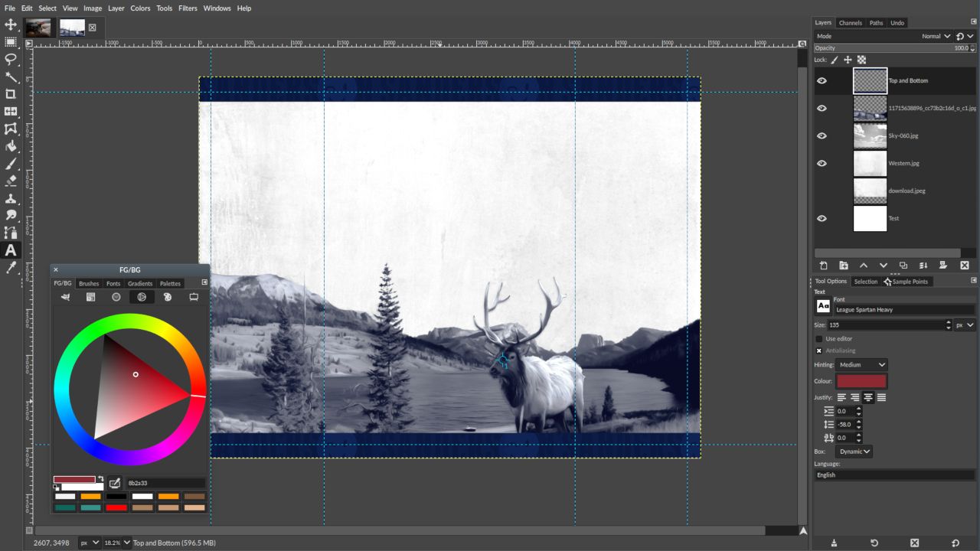Viewport: 980px width, 551px height.
Task: Switch to the Channels tab
Action: (851, 23)
